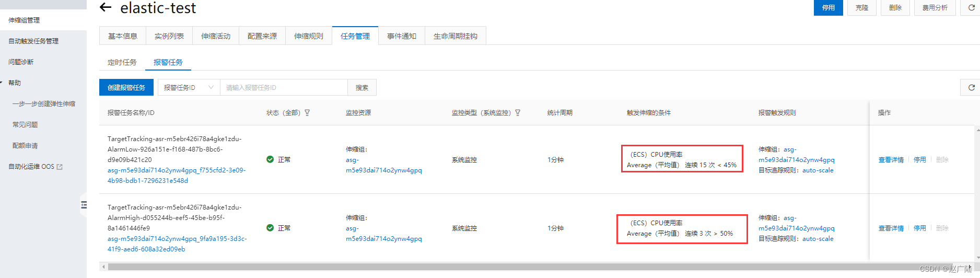Viewport: 980px width, 278px height.
Task: Select the 任务管理 tab
Action: coord(355,36)
